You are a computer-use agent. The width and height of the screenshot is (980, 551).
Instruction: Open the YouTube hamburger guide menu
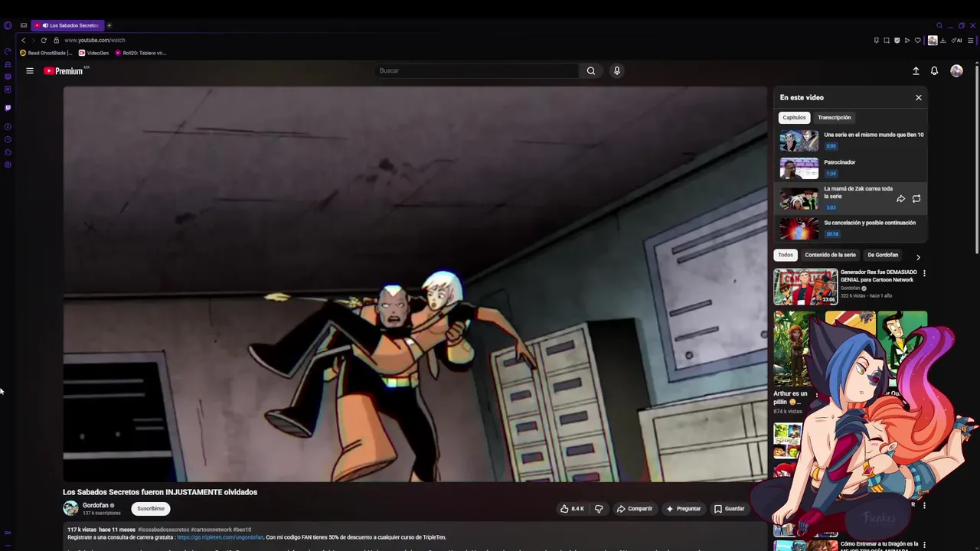click(30, 70)
